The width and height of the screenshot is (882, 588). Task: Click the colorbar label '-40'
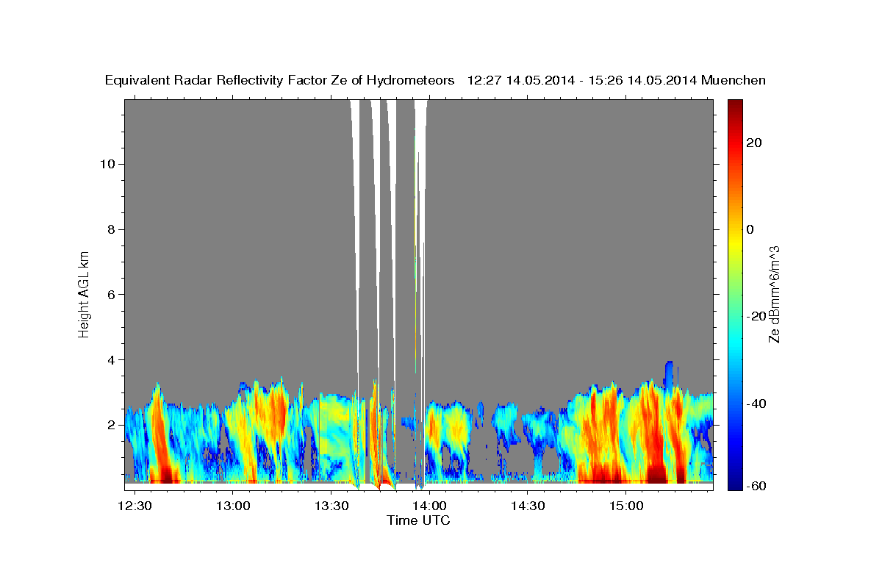[756, 404]
